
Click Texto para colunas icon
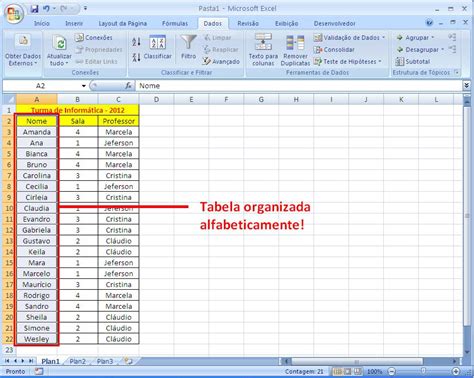pyautogui.click(x=263, y=42)
